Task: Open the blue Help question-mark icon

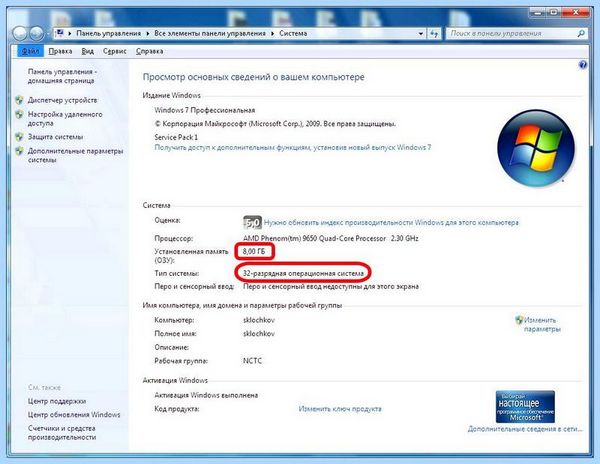Action: 582,65
